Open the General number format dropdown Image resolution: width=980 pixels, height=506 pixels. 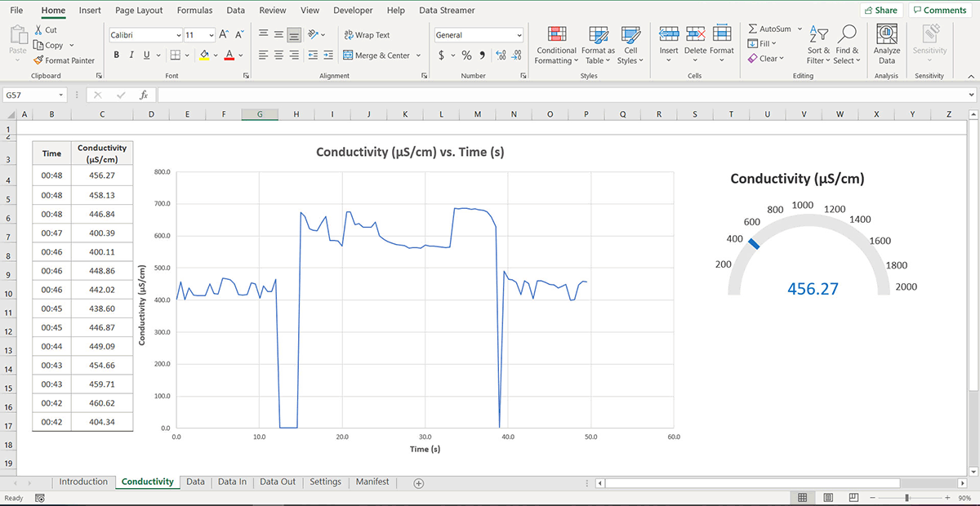click(x=519, y=35)
